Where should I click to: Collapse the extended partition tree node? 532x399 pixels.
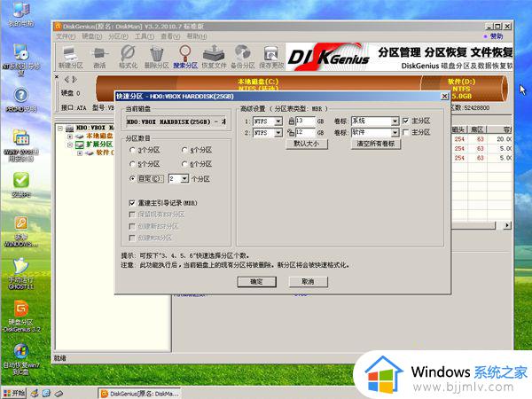70,145
